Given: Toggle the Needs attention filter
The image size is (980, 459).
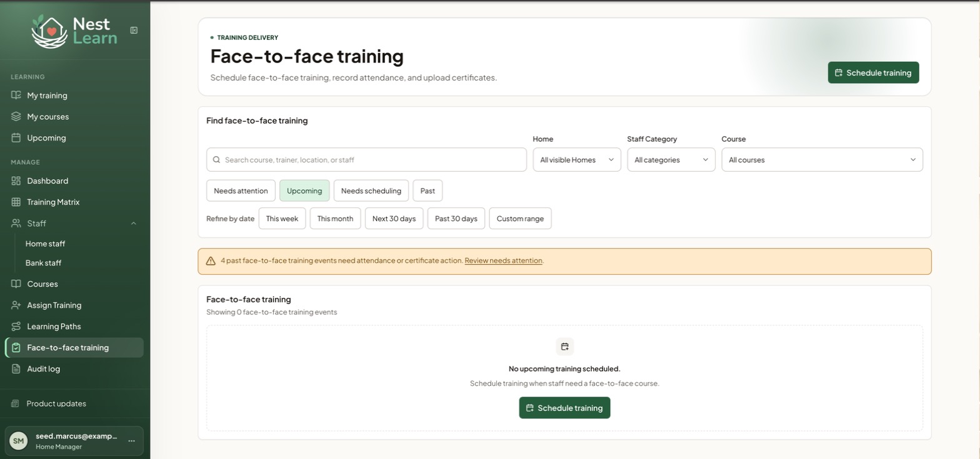Looking at the screenshot, I should click(x=241, y=191).
